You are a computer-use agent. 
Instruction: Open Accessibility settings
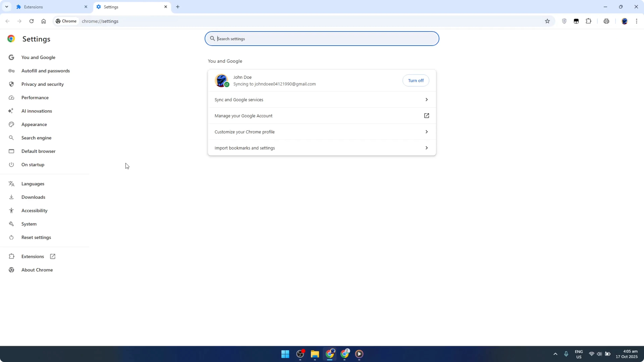tap(34, 211)
